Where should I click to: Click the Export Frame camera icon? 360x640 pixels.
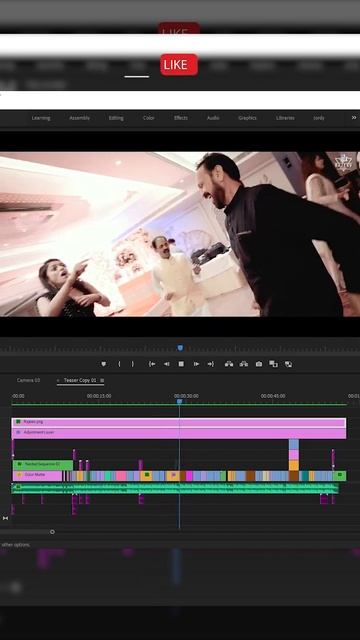point(259,364)
